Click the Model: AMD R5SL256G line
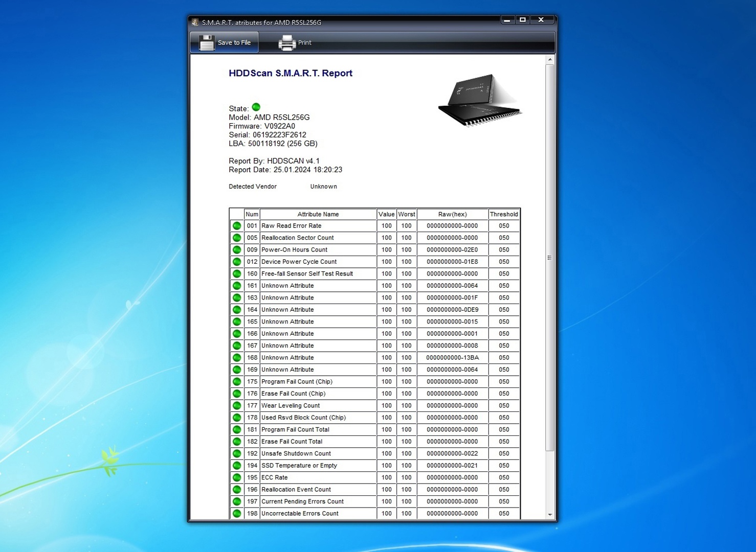756x552 pixels. tap(269, 118)
